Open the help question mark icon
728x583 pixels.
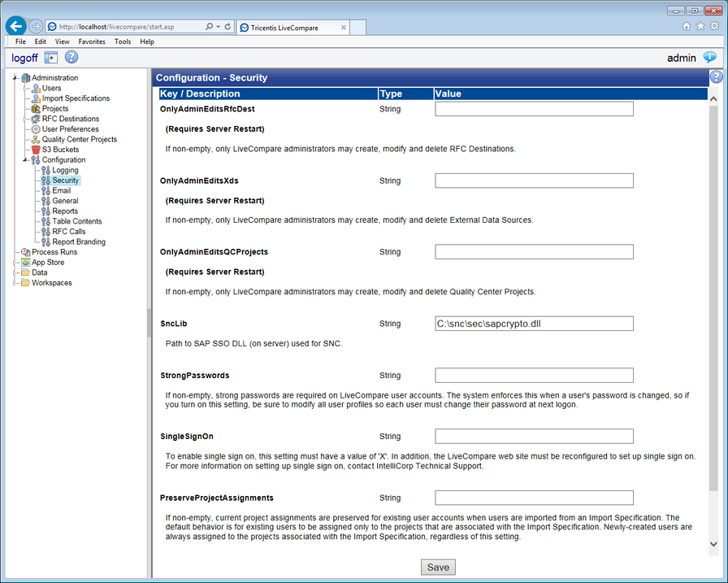(71, 57)
